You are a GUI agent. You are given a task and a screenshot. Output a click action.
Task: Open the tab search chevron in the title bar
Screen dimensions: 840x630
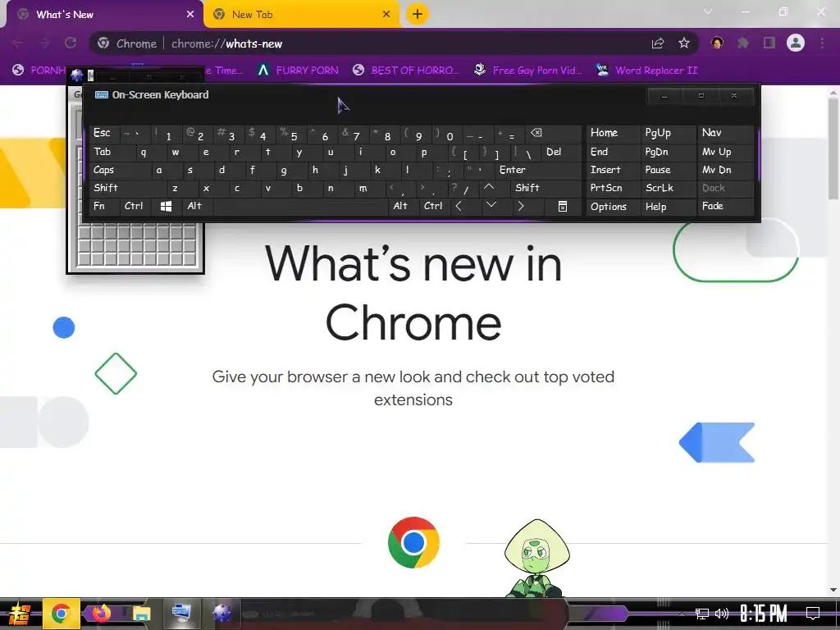pyautogui.click(x=708, y=11)
